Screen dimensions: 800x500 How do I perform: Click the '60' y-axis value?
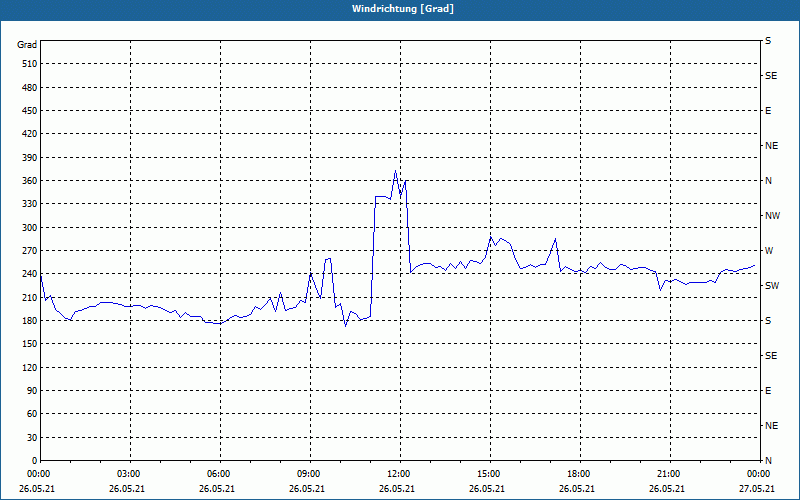point(32,414)
